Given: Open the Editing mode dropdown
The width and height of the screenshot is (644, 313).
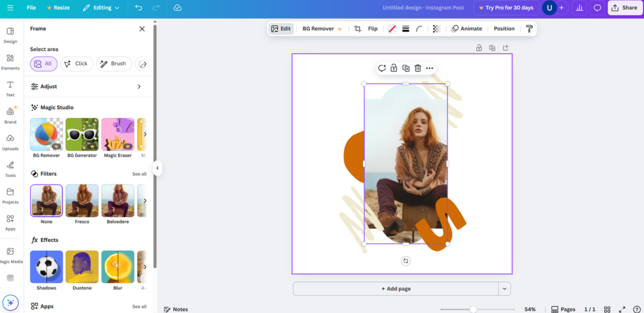Looking at the screenshot, I should point(101,8).
